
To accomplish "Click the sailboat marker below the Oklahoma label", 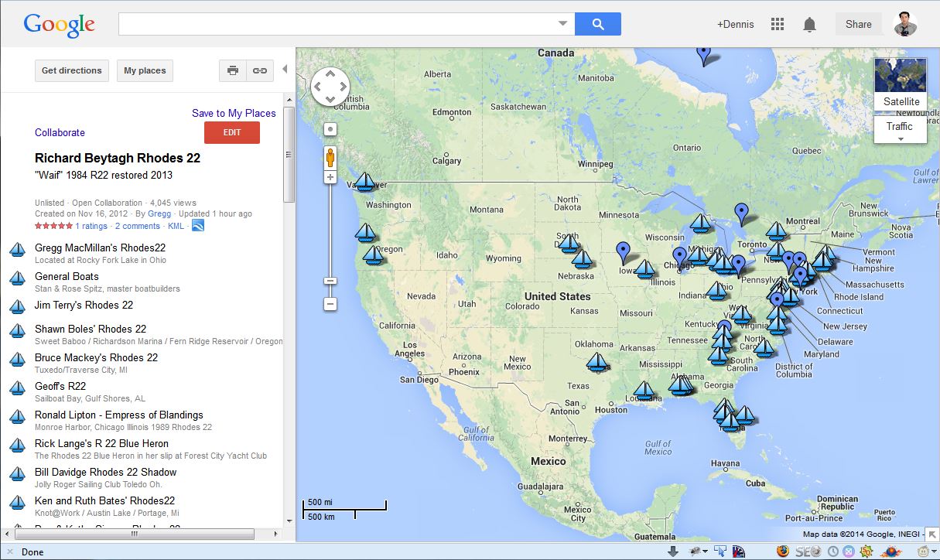I will (596, 362).
